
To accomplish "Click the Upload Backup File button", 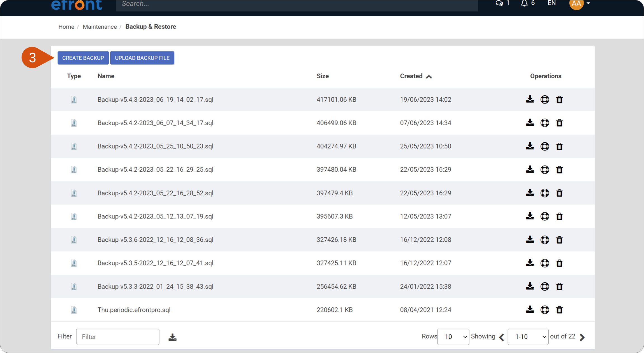I will point(142,58).
